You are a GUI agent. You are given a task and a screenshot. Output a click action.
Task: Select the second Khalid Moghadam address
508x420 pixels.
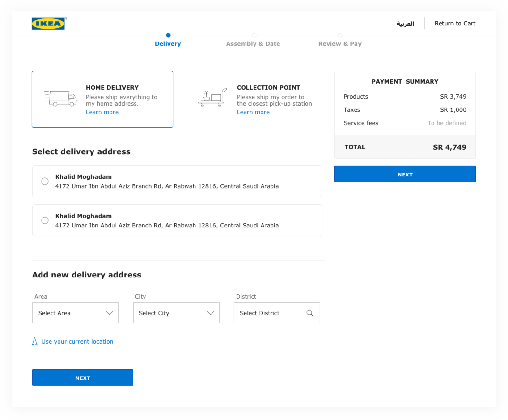tap(45, 220)
